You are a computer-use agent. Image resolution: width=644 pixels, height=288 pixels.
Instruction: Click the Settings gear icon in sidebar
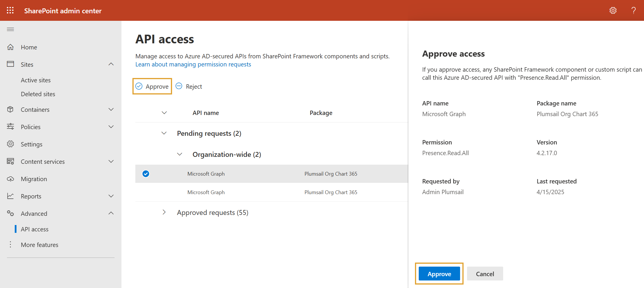pyautogui.click(x=10, y=144)
